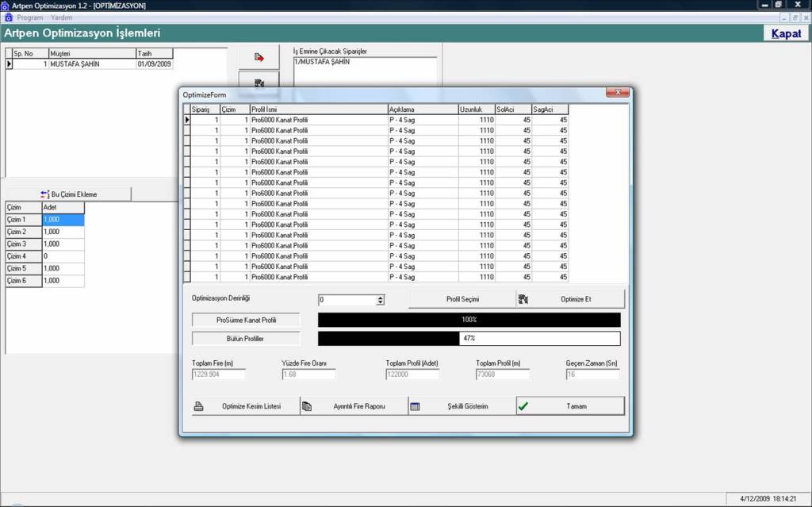
Task: Decrease Optimizasyon Derinliği with the down arrow
Action: [381, 302]
